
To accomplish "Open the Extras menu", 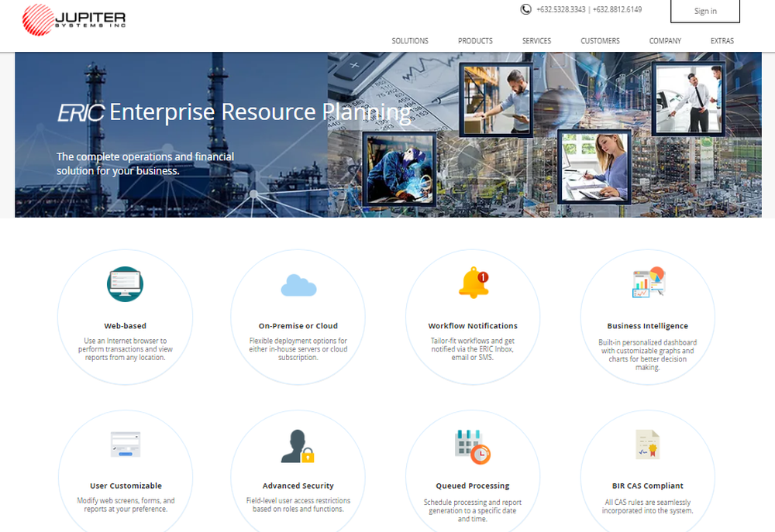I will click(722, 41).
